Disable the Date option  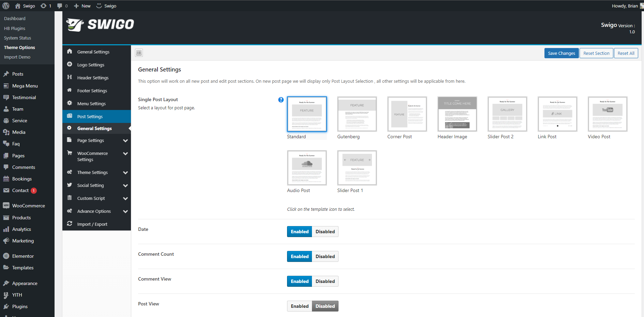pyautogui.click(x=325, y=232)
